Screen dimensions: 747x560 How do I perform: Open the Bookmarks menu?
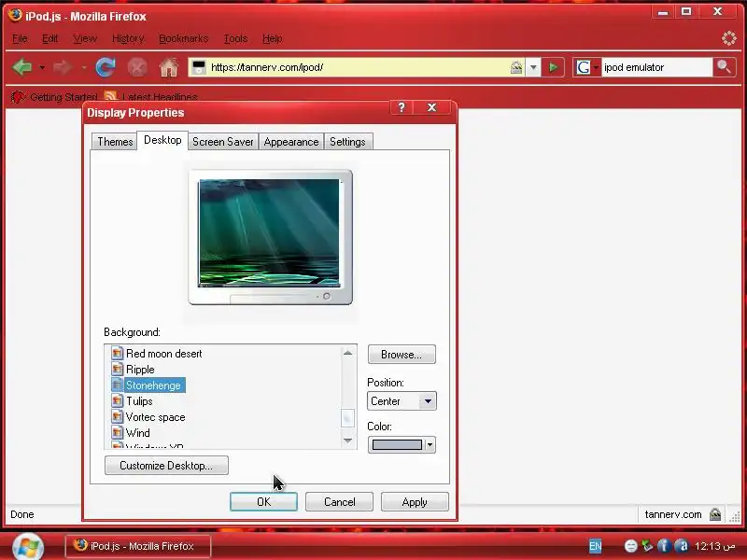pyautogui.click(x=183, y=38)
